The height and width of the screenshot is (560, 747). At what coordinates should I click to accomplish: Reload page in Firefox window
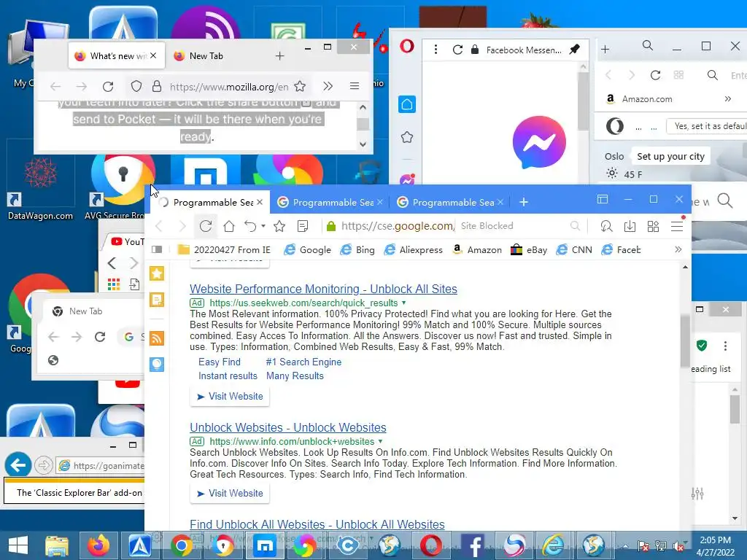(108, 86)
